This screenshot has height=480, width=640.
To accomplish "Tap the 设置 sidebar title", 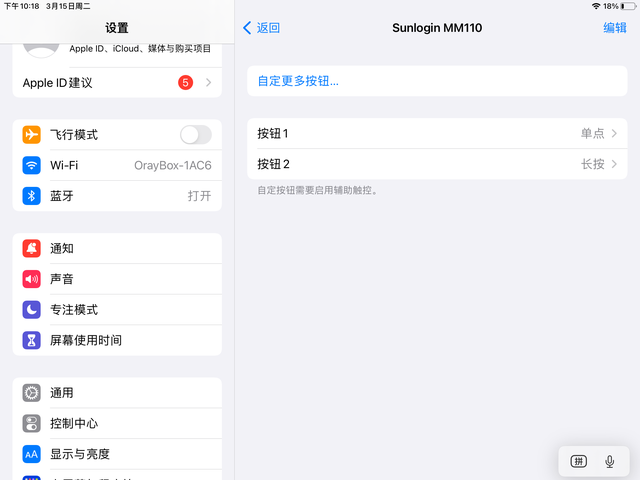I will (117, 28).
